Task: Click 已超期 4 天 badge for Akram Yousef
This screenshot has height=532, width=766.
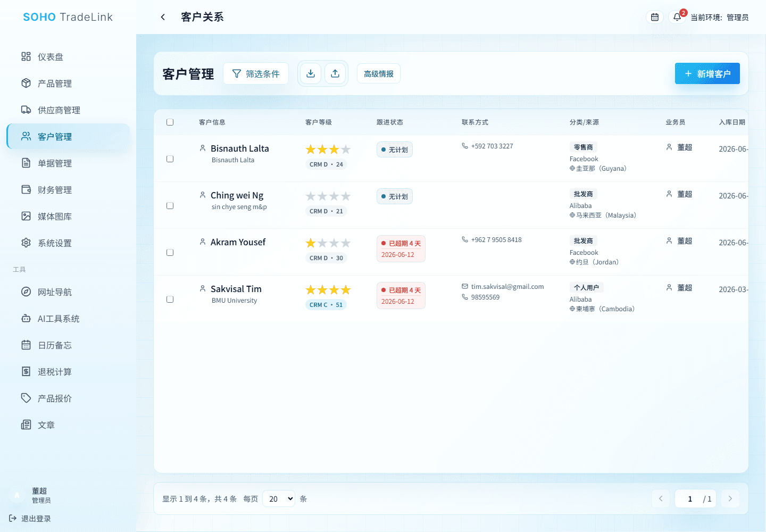Action: click(401, 248)
